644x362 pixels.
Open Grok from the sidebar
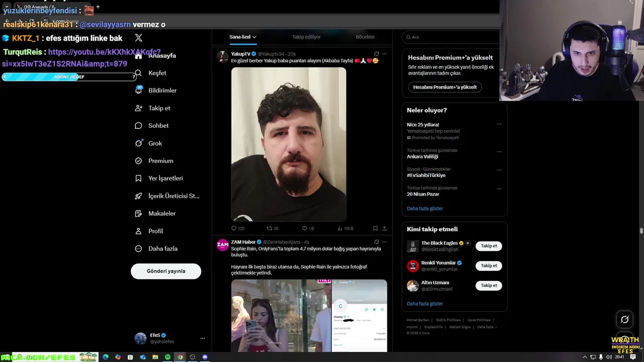(x=149, y=143)
